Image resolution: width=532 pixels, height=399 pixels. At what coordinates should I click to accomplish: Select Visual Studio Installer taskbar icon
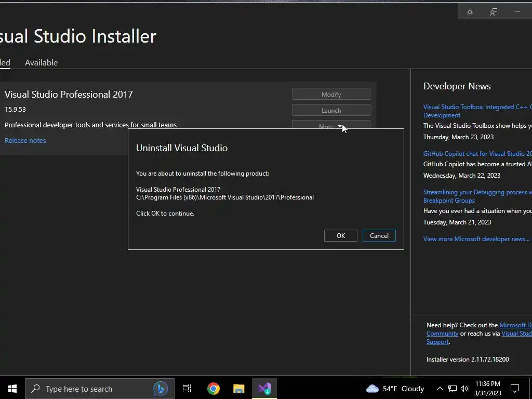[x=264, y=389]
